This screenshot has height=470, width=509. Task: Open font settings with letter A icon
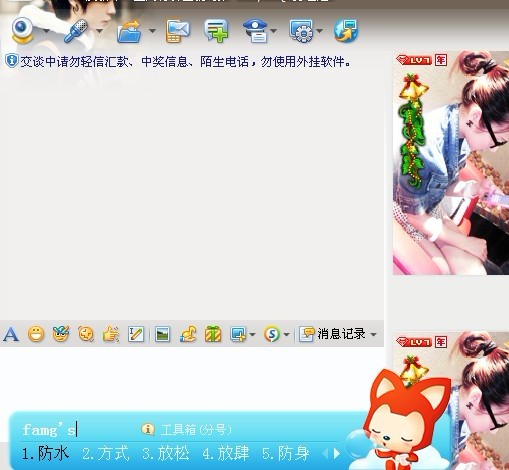(x=11, y=334)
